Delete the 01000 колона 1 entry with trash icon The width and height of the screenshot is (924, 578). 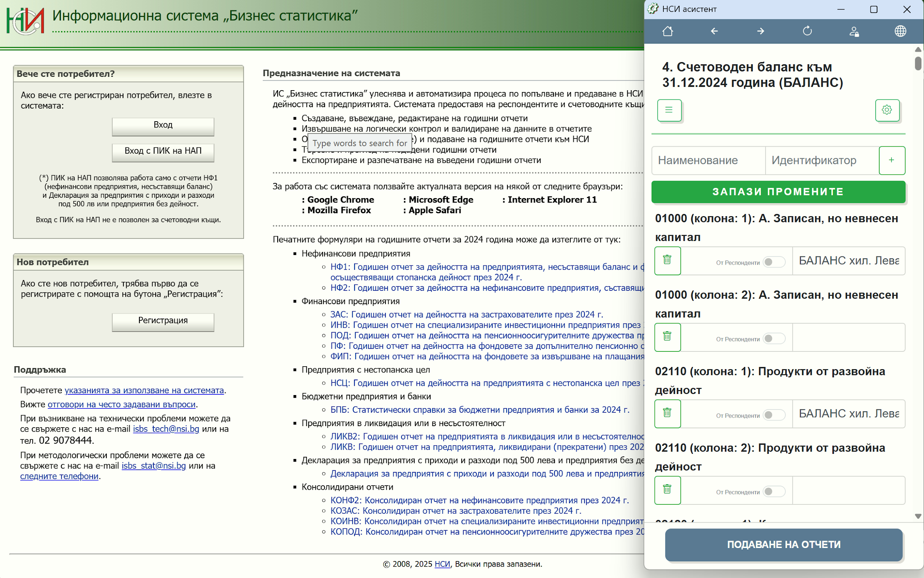[x=667, y=260]
